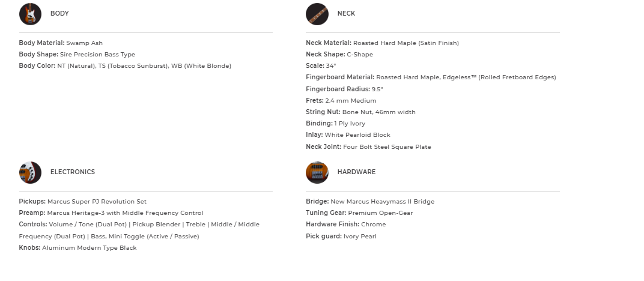The image size is (644, 281).
Task: Click the Bridge Marcus Heavymass II line
Action: pos(370,202)
